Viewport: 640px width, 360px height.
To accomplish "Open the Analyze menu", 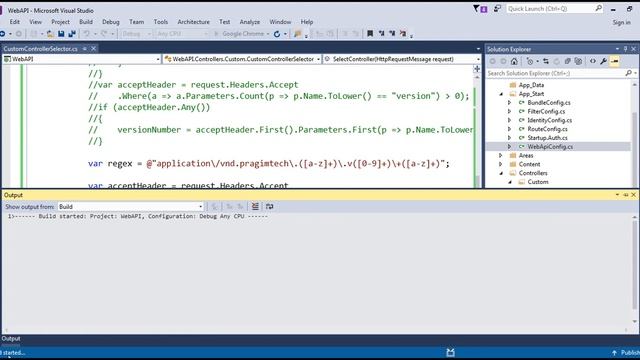I will [x=250, y=22].
